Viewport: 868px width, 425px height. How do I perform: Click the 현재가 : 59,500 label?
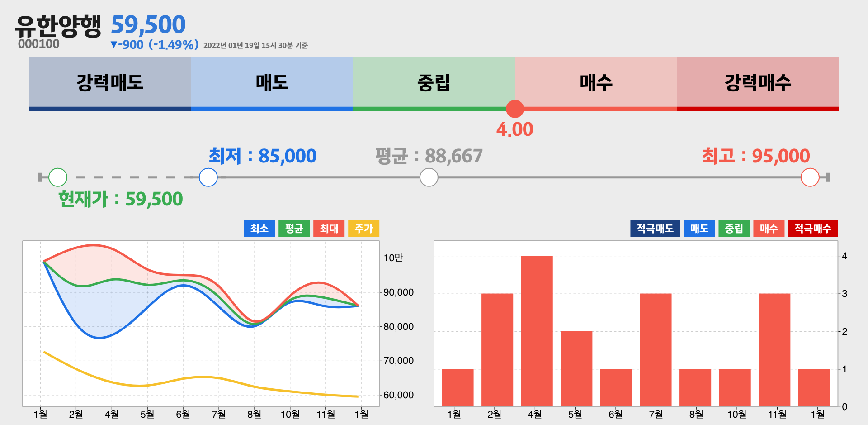coord(121,199)
